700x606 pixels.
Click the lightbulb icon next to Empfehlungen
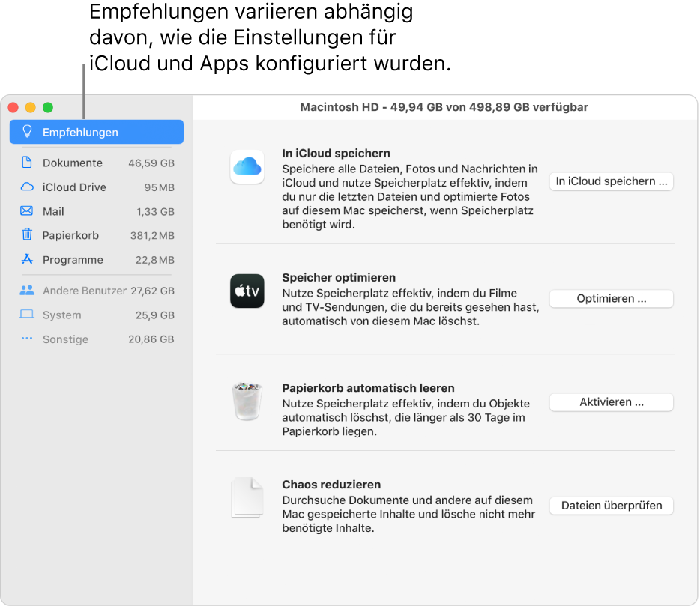coord(27,132)
